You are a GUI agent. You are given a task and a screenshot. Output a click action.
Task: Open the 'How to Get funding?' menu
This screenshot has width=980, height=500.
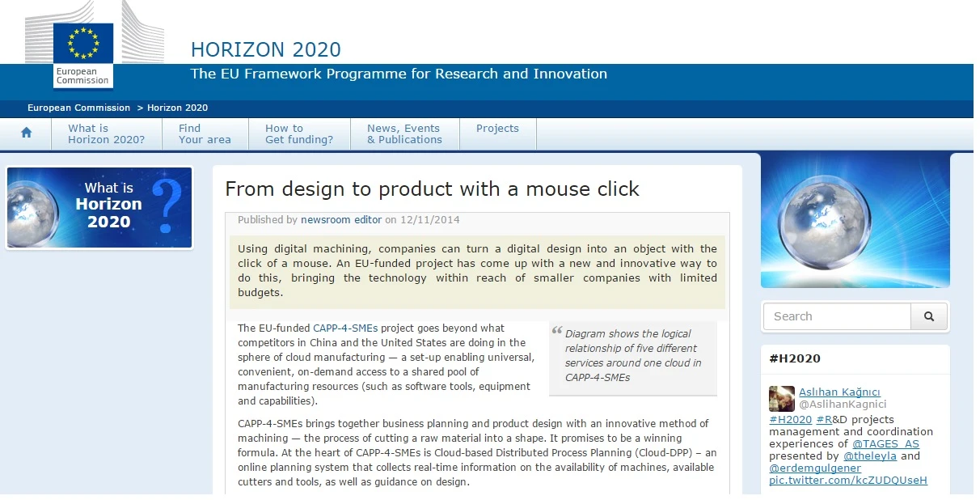coord(299,133)
